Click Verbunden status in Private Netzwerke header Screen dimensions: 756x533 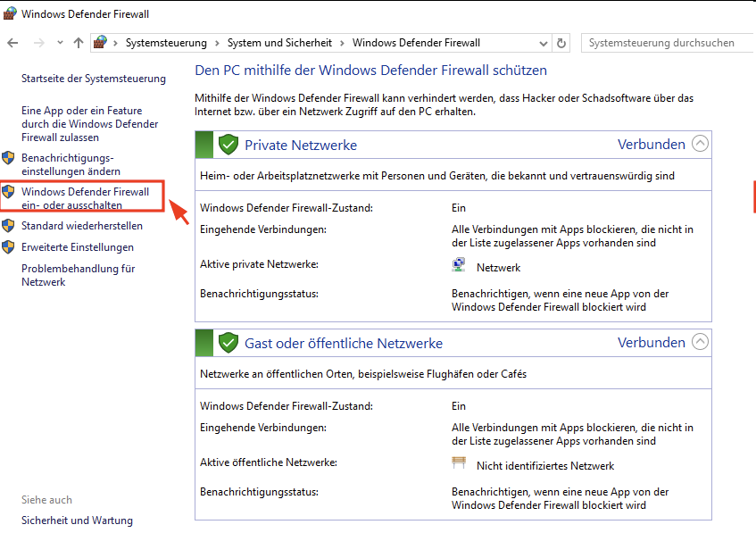pos(652,145)
